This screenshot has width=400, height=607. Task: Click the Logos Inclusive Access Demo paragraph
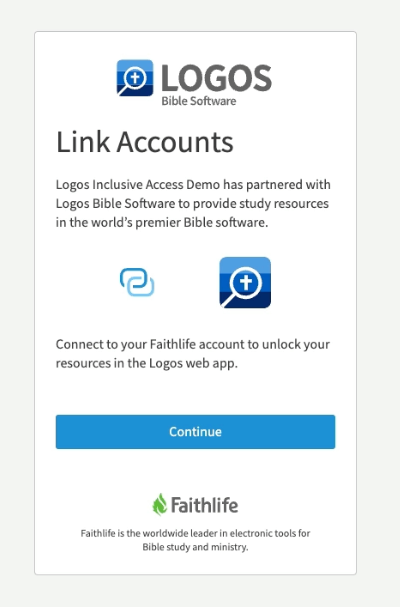tap(193, 204)
